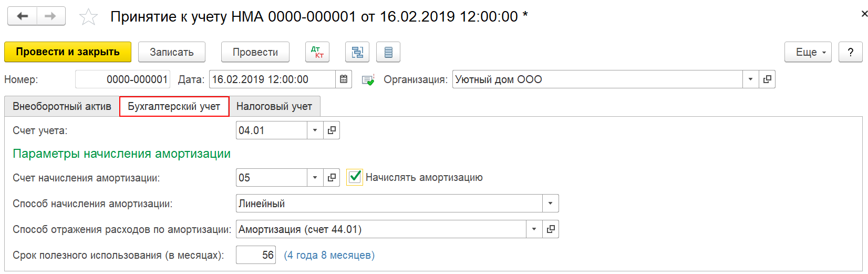Open the Счет учета 04.01 record

coord(332,130)
